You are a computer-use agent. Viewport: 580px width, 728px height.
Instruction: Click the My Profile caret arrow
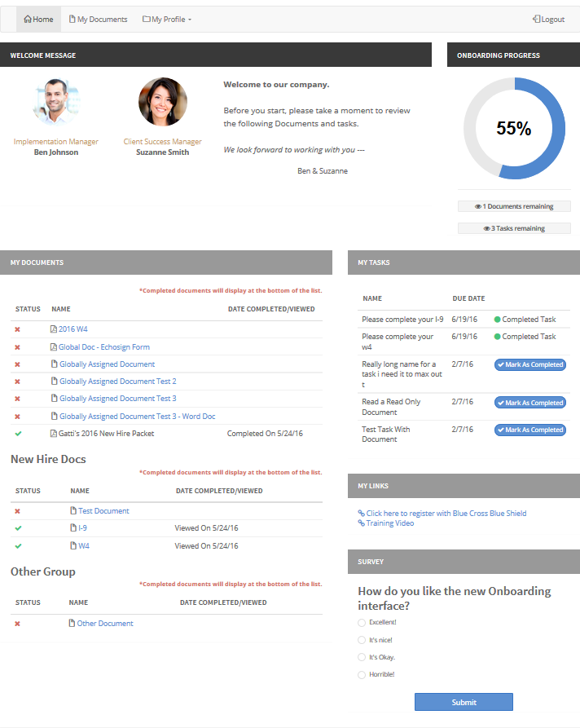click(190, 20)
